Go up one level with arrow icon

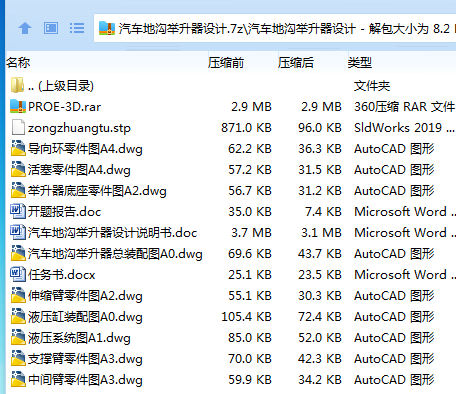[25, 28]
